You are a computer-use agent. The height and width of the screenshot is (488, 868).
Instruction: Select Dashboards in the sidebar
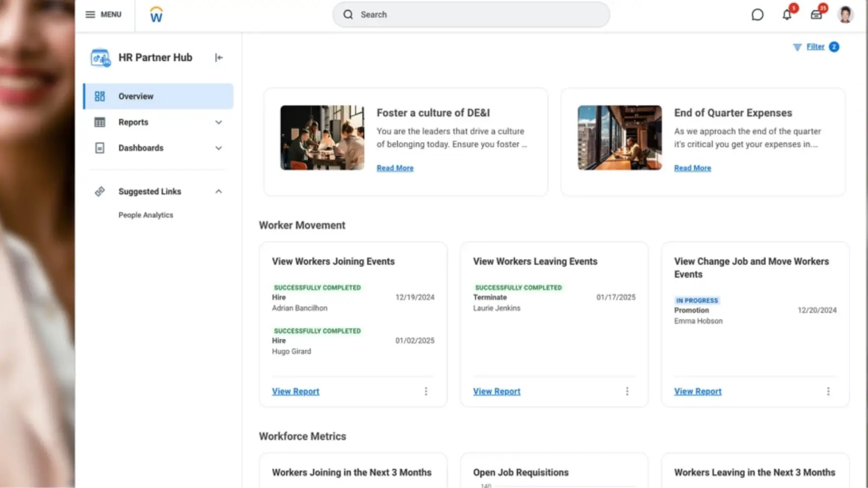(158, 148)
